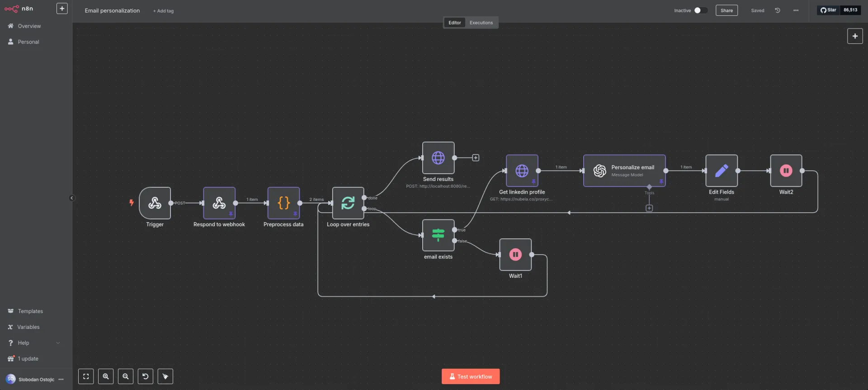Image resolution: width=868 pixels, height=390 pixels.
Task: Toggle the Inactive workflow switch
Action: 701,10
